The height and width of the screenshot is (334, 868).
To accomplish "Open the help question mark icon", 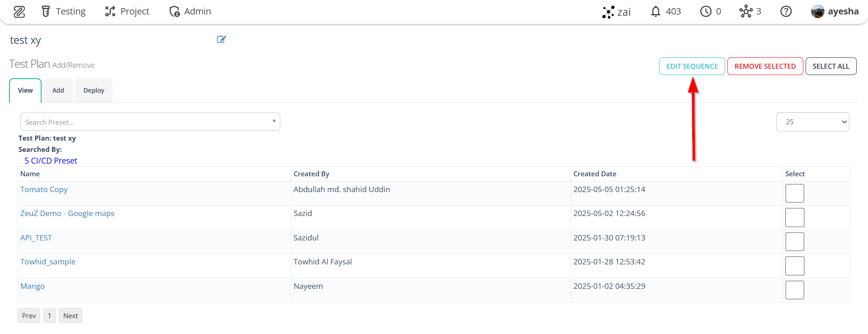I will point(786,11).
